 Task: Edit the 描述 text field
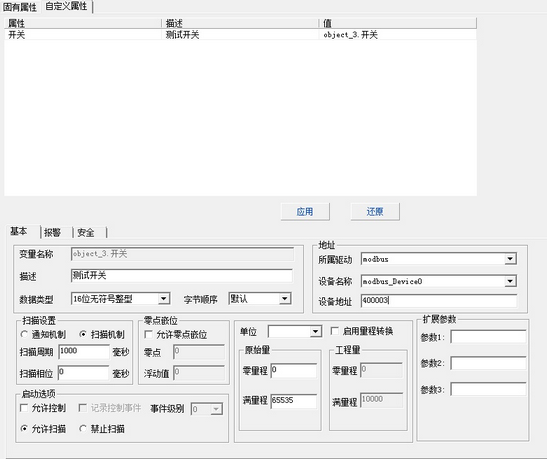coord(182,276)
